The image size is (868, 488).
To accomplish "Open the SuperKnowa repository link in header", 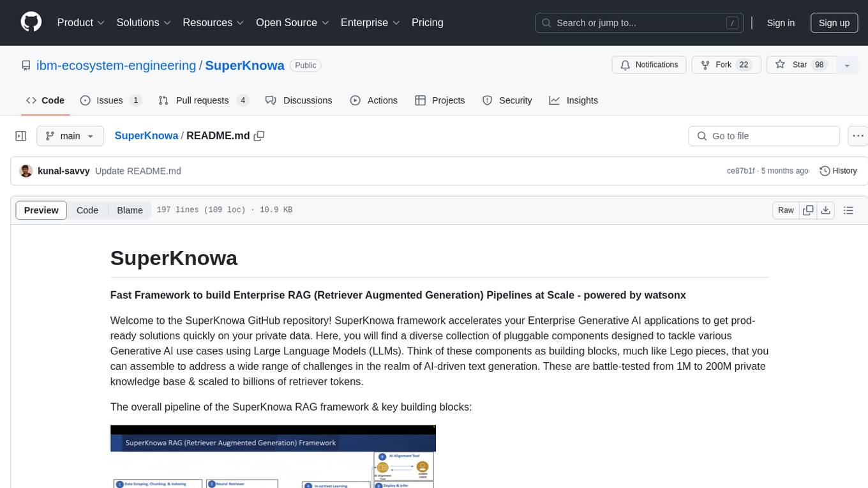I will [x=244, y=65].
